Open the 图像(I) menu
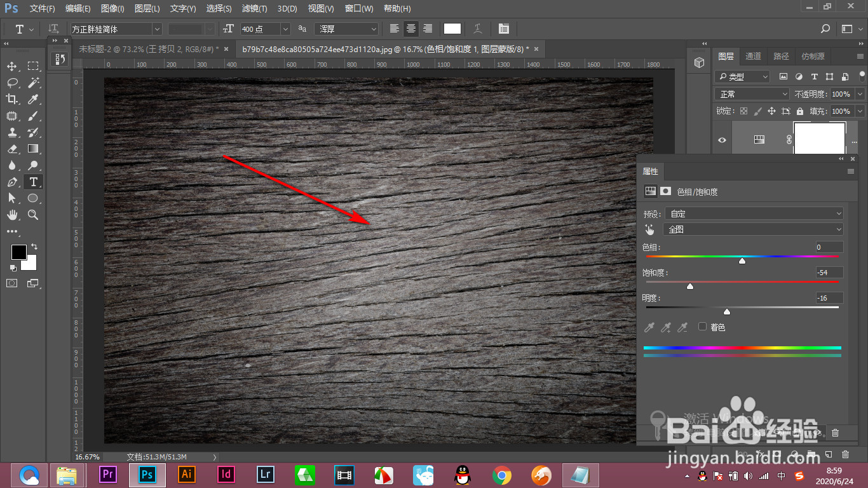 (112, 9)
